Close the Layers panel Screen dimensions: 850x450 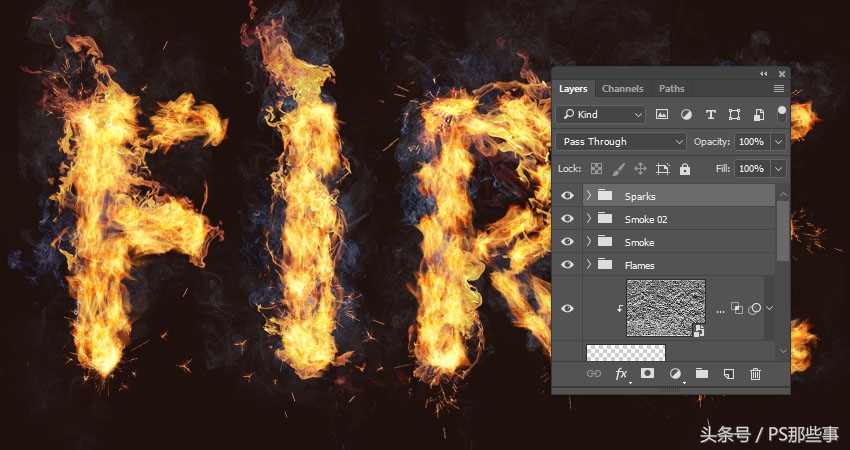click(782, 74)
